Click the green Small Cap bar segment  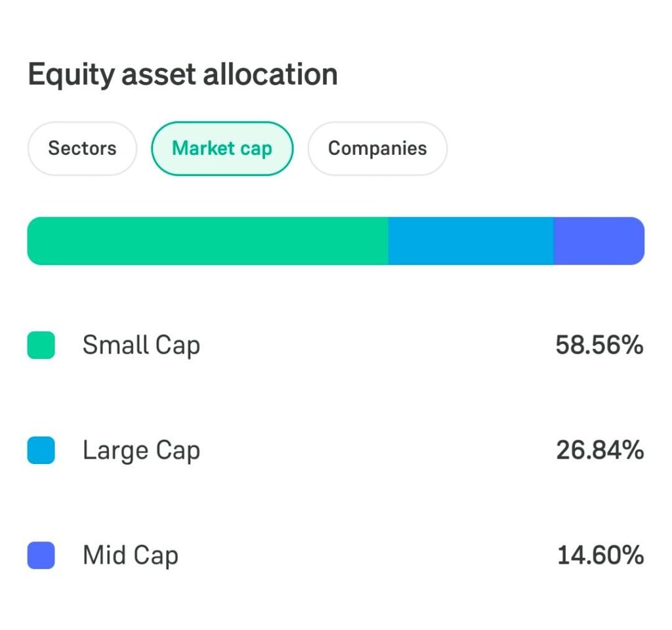tap(208, 241)
